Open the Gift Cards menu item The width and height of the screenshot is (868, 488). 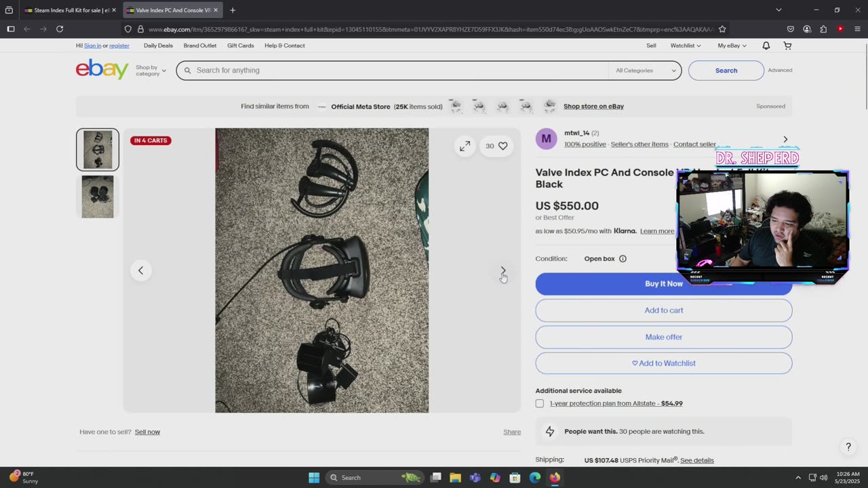coord(241,45)
